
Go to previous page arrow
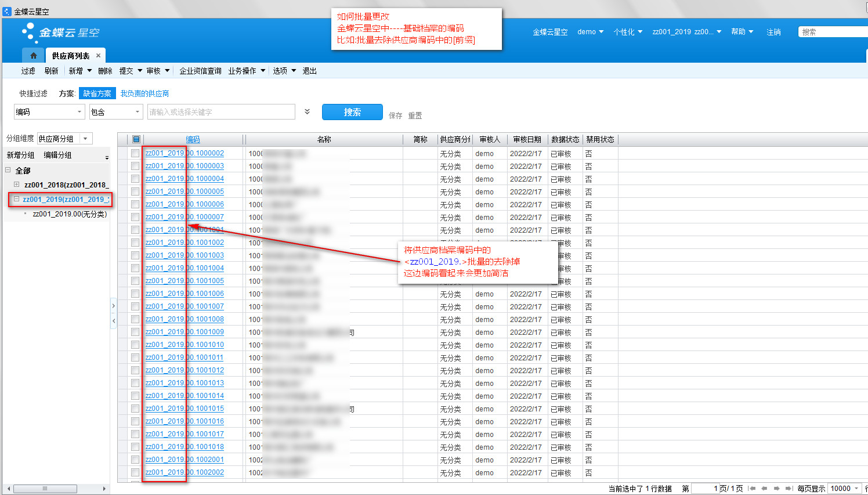coord(764,489)
